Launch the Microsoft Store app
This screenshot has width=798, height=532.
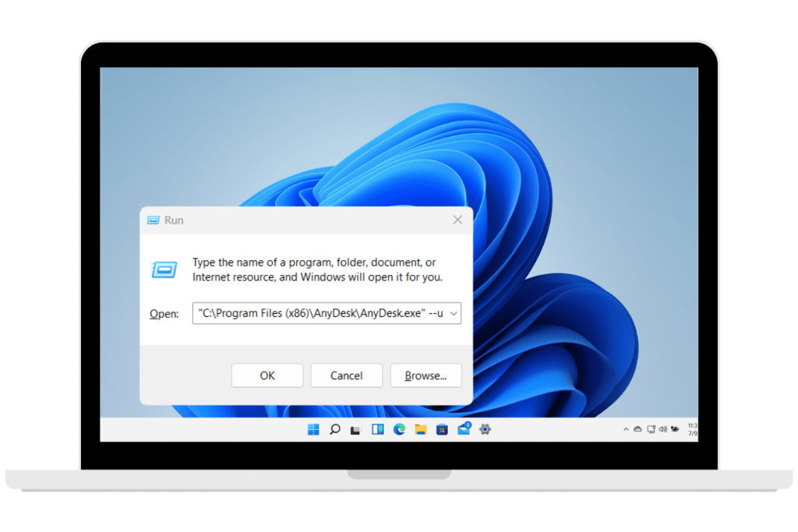click(x=443, y=428)
